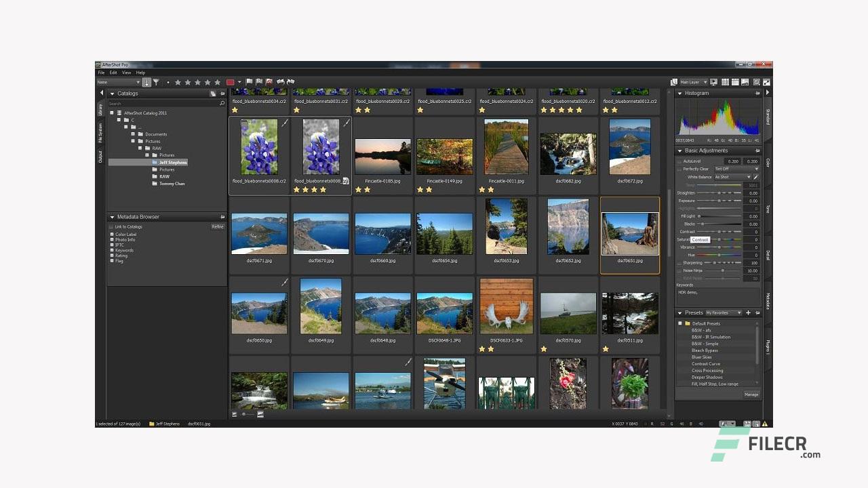
Task: Add a new preset with plus icon
Action: (748, 312)
